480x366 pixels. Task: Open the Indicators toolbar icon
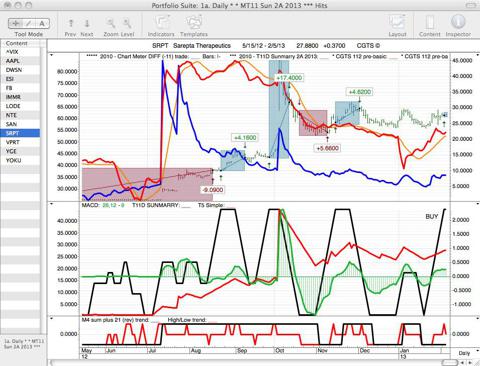click(x=161, y=23)
